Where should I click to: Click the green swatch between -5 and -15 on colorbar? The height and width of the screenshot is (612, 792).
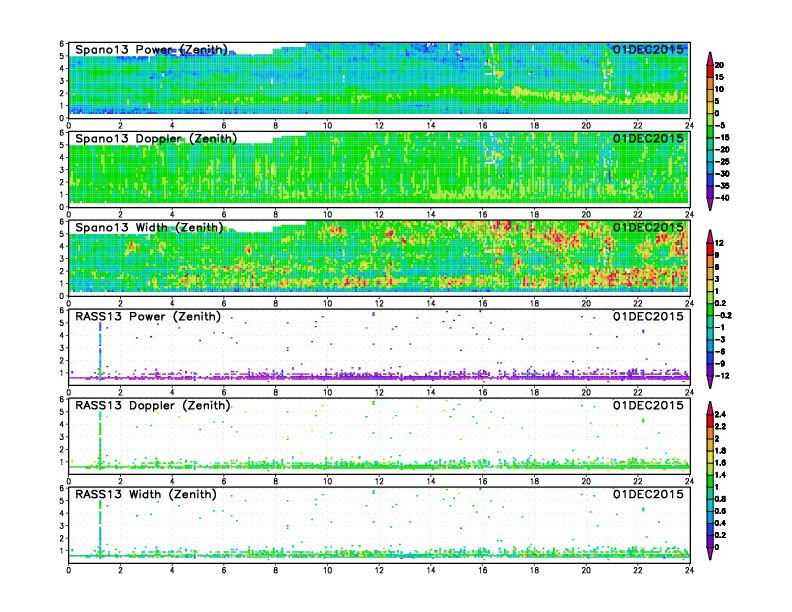[x=710, y=132]
